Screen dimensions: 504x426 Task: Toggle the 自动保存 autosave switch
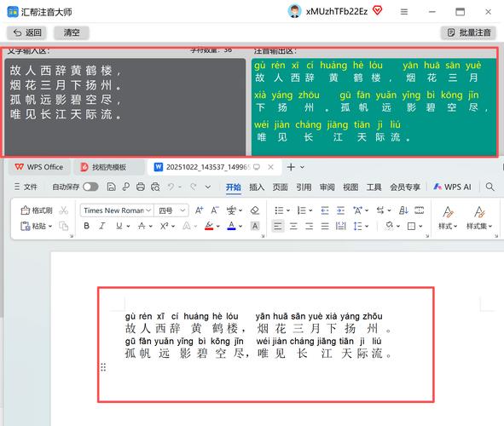[90, 187]
